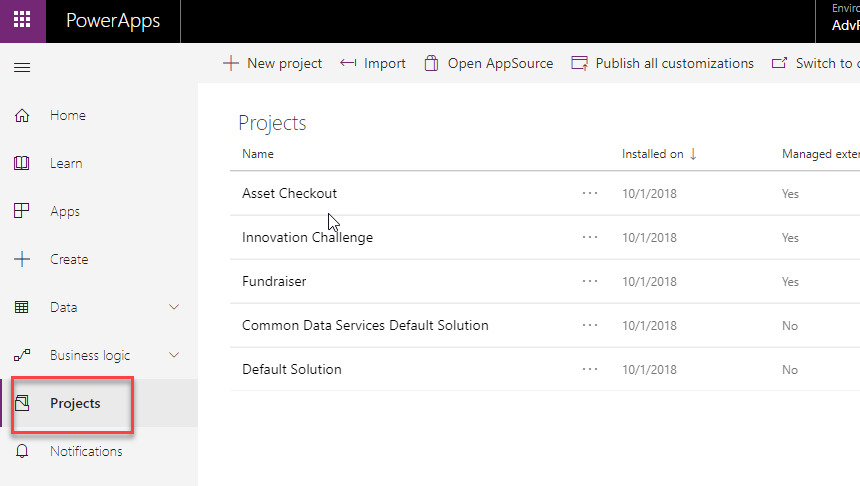Click the Name column header
This screenshot has height=486, width=860.
pos(257,154)
